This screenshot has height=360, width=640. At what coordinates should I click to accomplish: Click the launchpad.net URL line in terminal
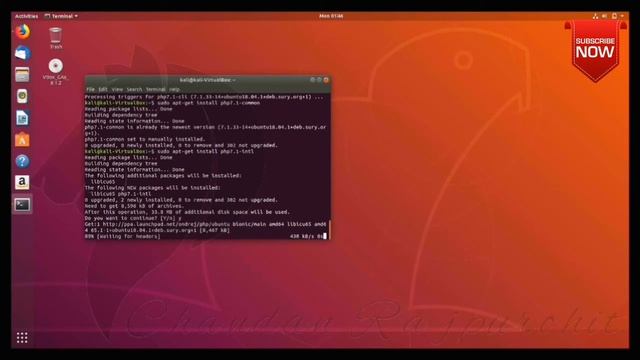click(x=205, y=224)
